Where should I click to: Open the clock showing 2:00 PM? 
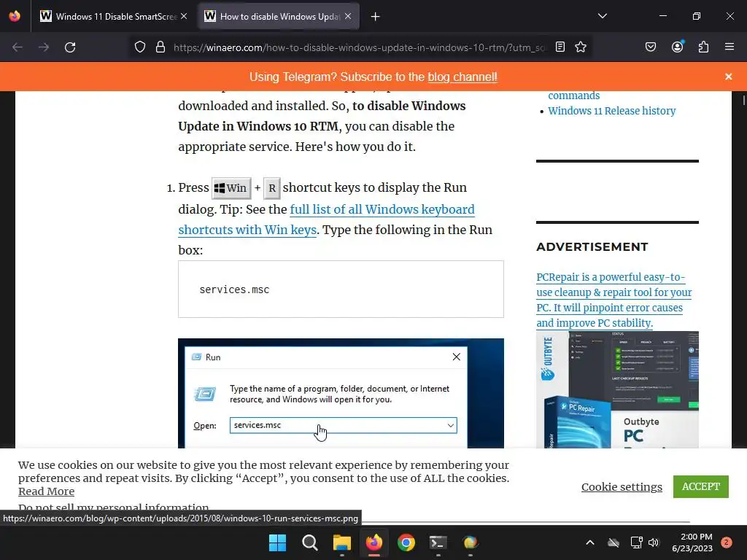692,542
